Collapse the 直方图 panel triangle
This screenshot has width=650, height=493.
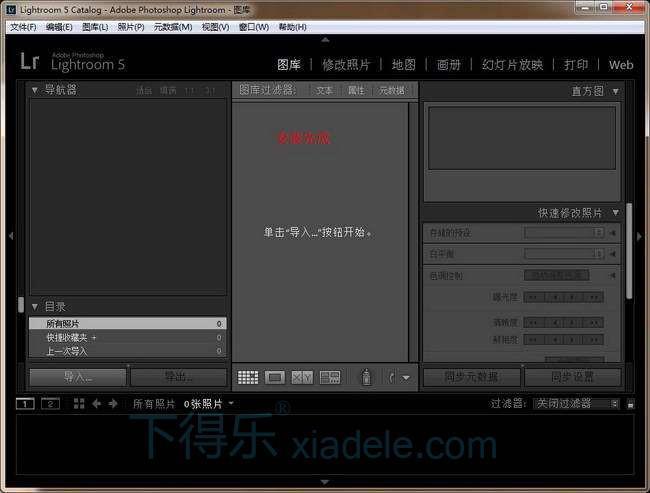pos(616,91)
